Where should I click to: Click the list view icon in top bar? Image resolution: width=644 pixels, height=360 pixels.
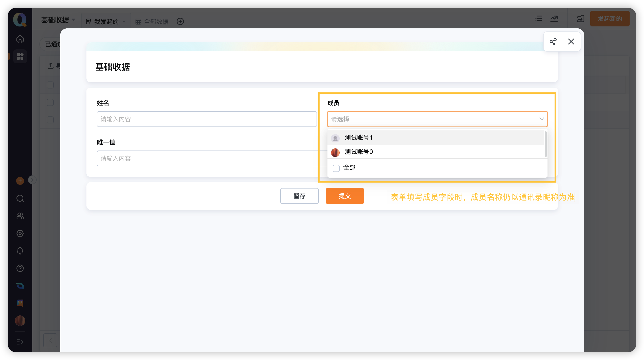[x=538, y=19]
